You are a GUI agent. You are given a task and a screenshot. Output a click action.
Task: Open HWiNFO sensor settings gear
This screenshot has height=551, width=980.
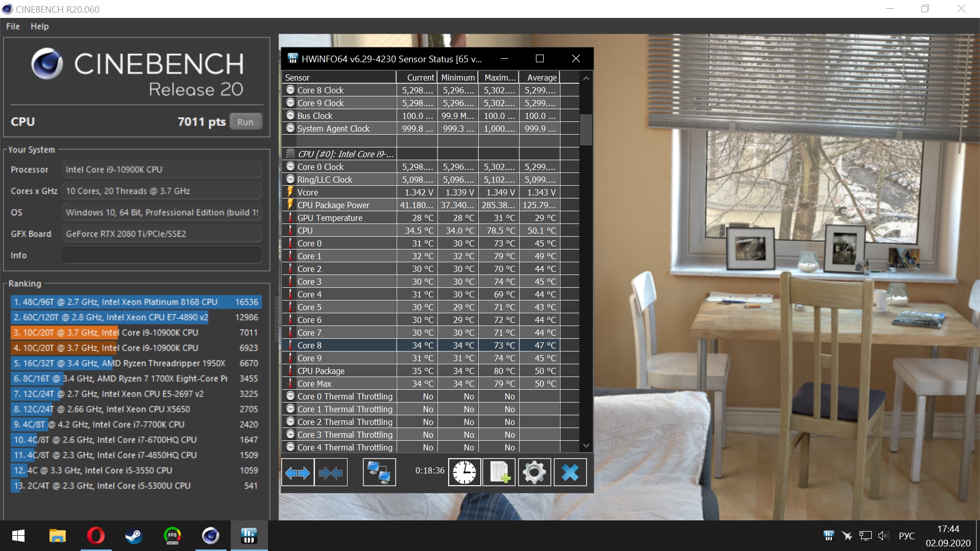point(534,472)
